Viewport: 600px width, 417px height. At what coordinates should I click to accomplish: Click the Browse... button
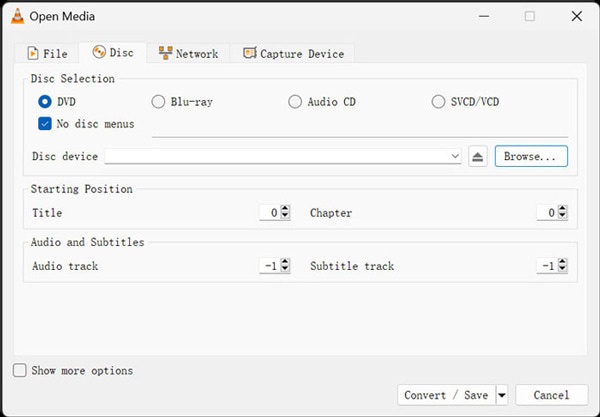click(531, 156)
